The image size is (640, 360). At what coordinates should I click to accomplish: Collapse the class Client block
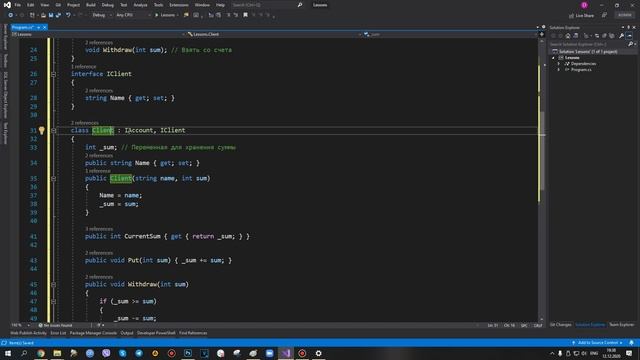(x=53, y=131)
